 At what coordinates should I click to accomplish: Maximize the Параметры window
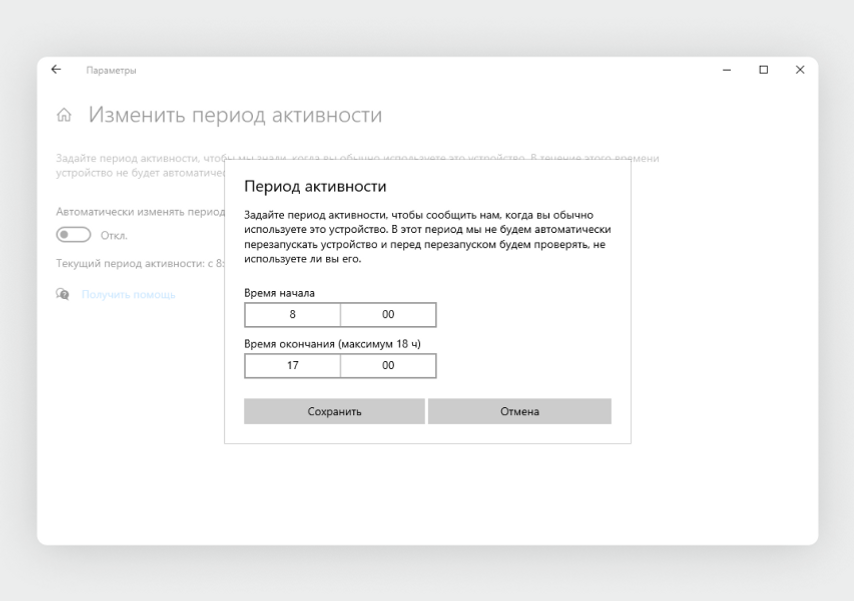764,70
